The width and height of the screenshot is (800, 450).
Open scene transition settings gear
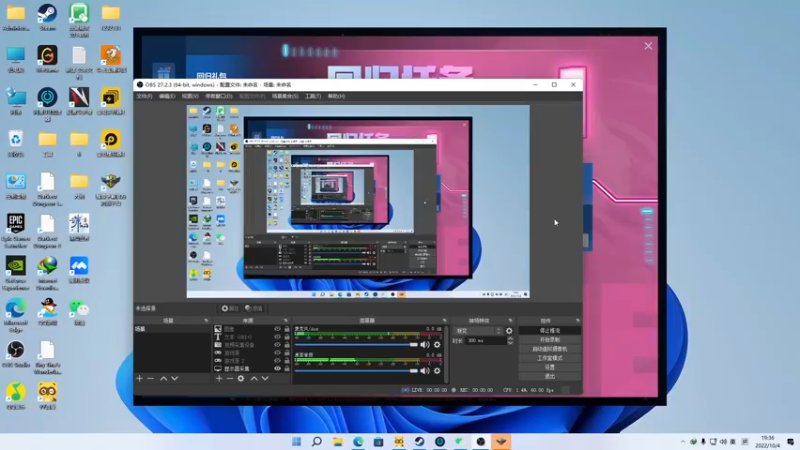pyautogui.click(x=509, y=331)
